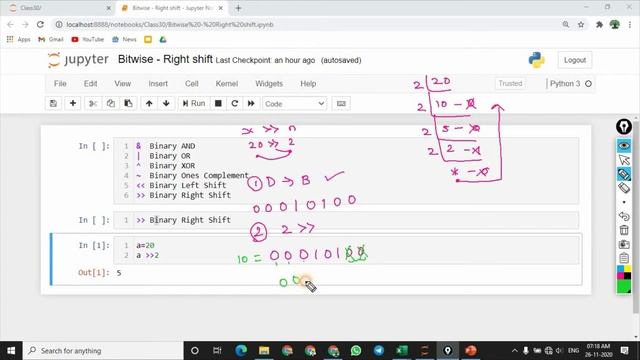
Task: Open the Widgets menu
Action: coord(269,84)
